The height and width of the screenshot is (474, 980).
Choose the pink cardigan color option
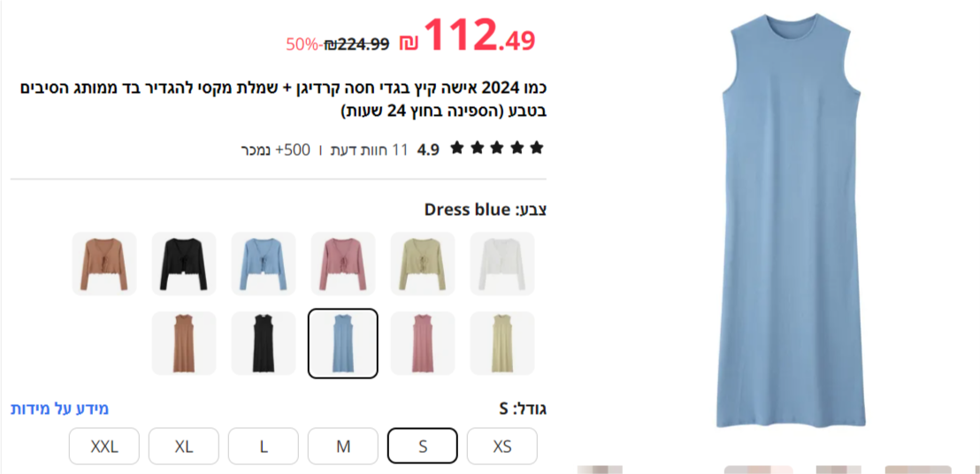[343, 264]
